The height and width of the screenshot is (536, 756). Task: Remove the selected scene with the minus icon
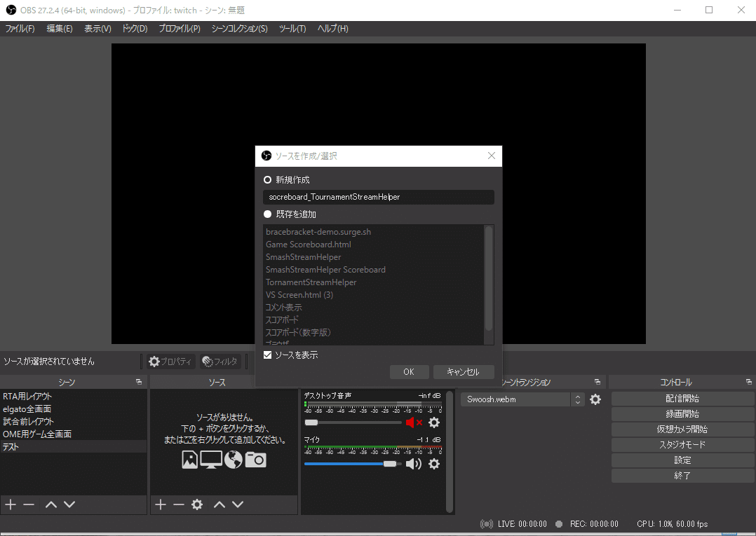pyautogui.click(x=29, y=504)
